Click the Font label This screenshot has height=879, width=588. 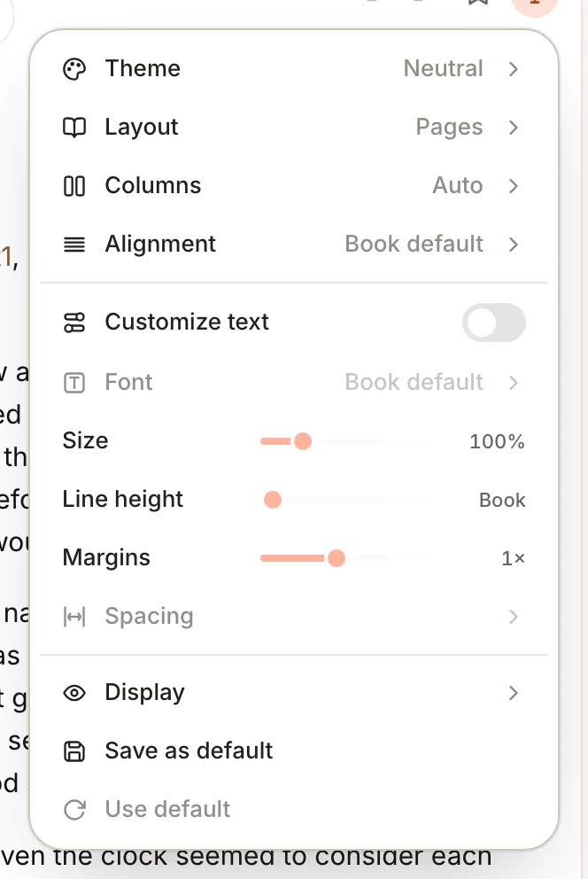pos(128,382)
